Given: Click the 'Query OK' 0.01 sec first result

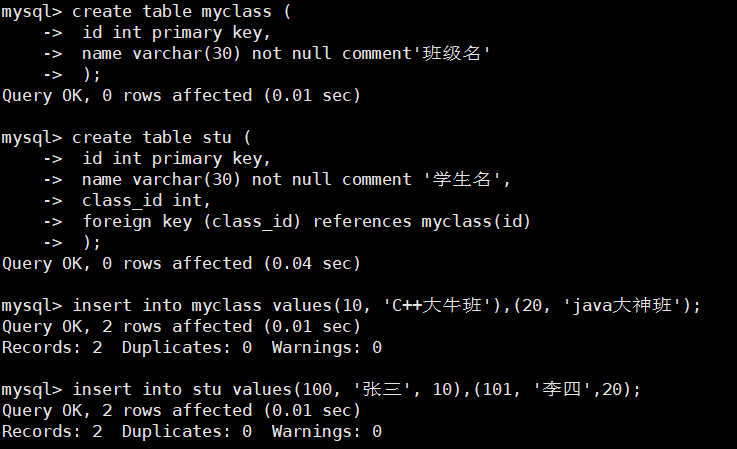Looking at the screenshot, I should [181, 95].
